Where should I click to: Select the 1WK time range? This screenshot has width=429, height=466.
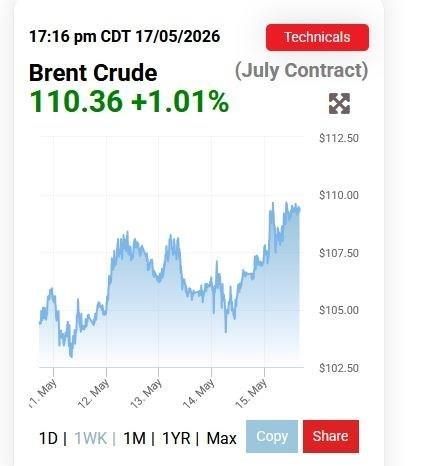click(x=91, y=438)
